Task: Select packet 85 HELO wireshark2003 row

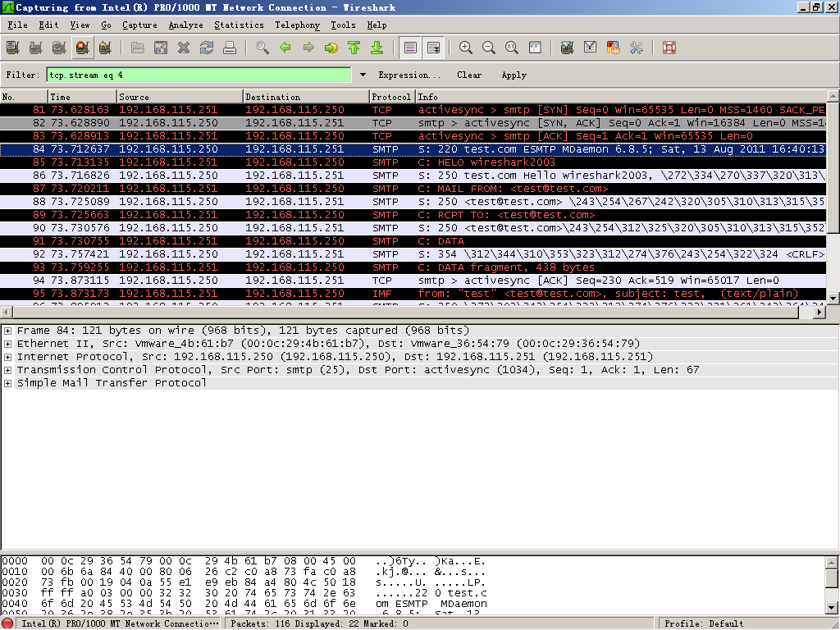Action: click(413, 162)
